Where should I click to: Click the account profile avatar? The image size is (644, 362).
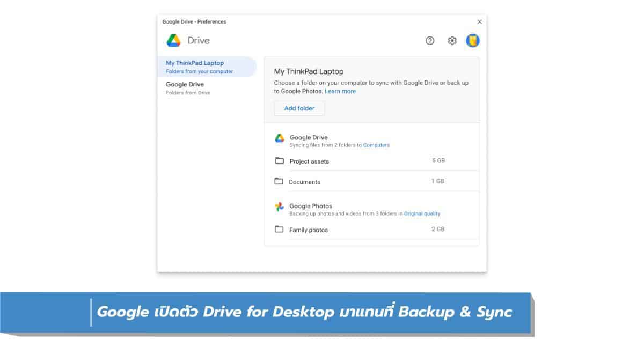click(473, 41)
